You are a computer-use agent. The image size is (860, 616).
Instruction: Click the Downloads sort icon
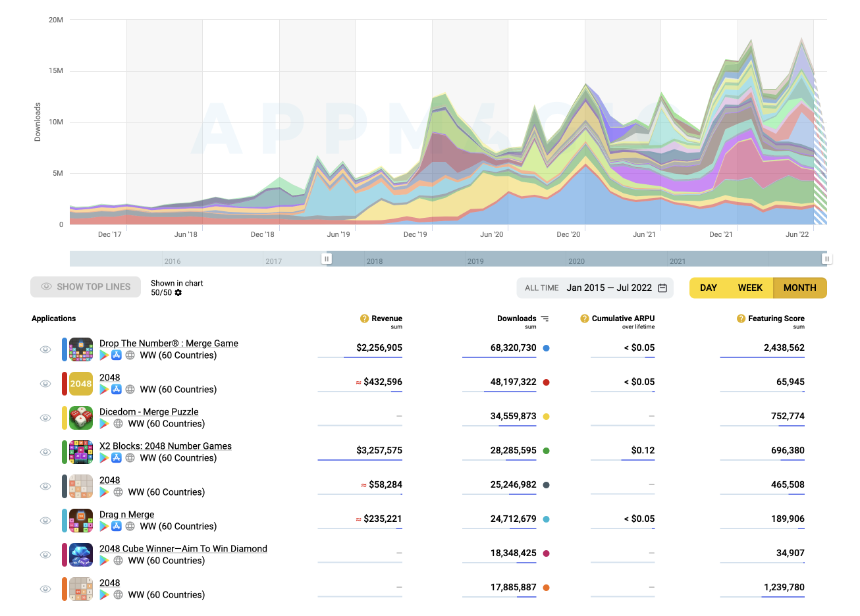coord(545,319)
